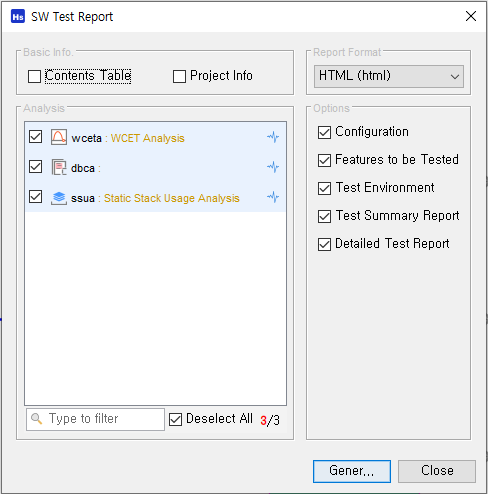Screen dimensions: 488x494
Task: Click the pulse icon on ssua row
Action: 273,197
